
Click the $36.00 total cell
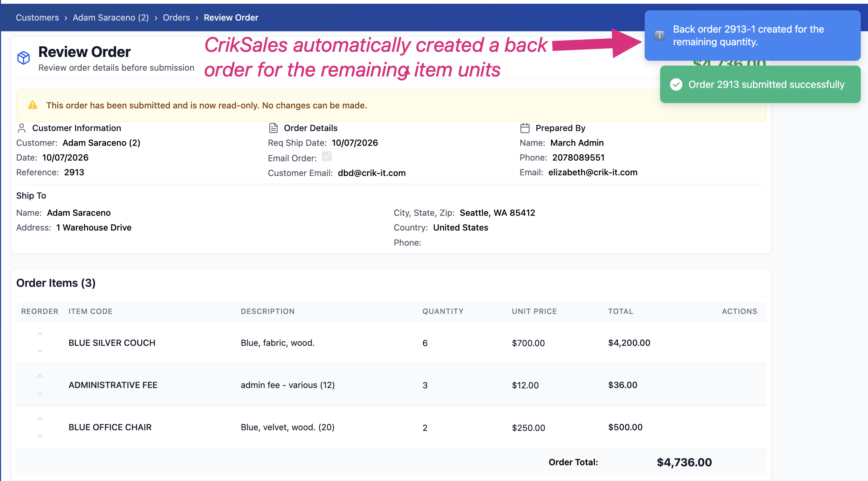[623, 385]
